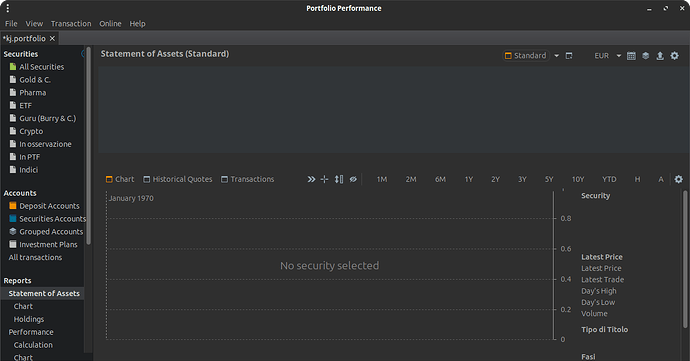Click the Standard view button
Viewport: 690px width, 361px height.
click(x=526, y=55)
